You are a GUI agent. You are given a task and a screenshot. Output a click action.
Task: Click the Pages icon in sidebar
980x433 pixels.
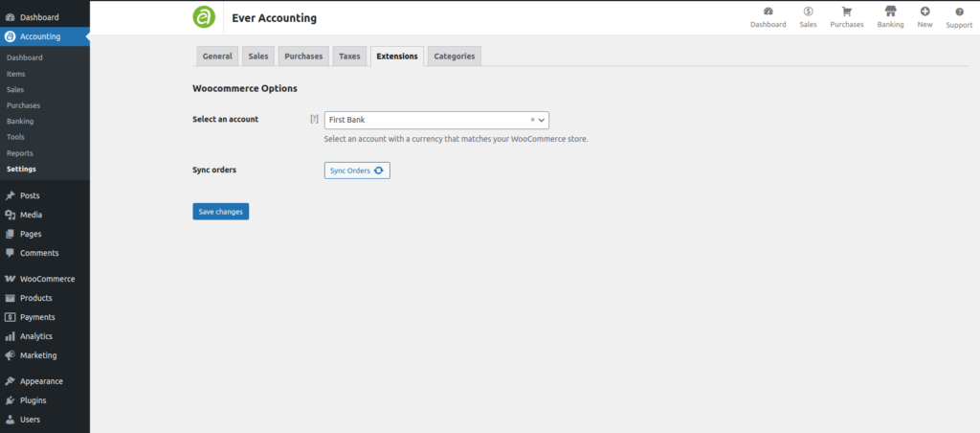[10, 234]
